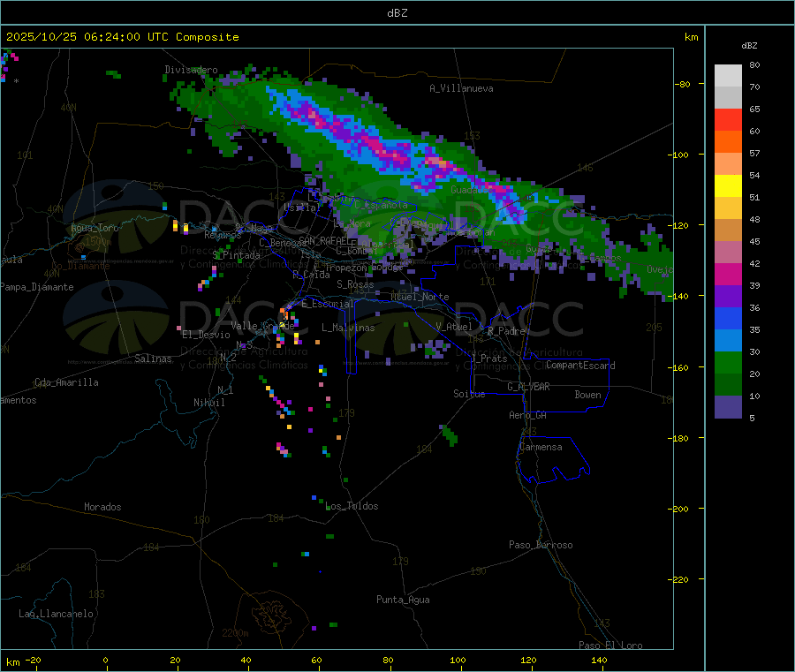Screen dimensions: 795x672
Task: Click the Lag.Llancanelo map label
Action: coord(57,614)
